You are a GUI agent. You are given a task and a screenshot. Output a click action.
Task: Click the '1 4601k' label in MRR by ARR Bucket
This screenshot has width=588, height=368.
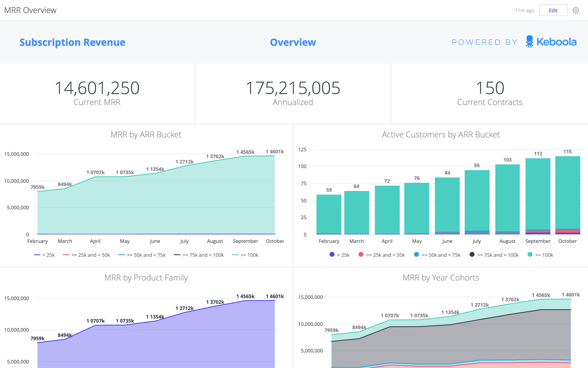(275, 152)
